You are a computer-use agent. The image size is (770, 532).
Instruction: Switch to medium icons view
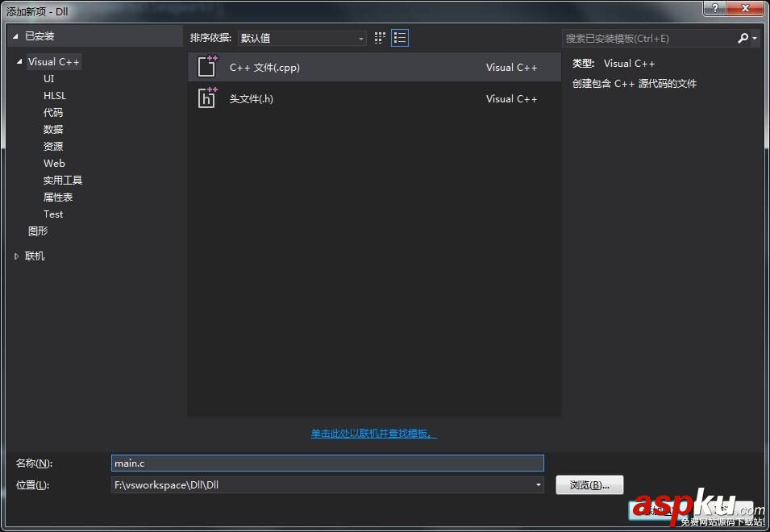tap(379, 38)
